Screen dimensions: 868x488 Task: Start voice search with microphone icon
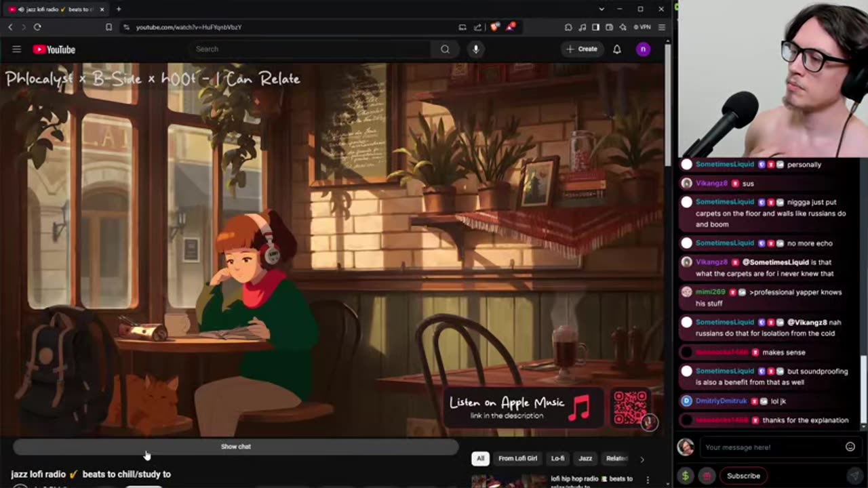pyautogui.click(x=475, y=49)
